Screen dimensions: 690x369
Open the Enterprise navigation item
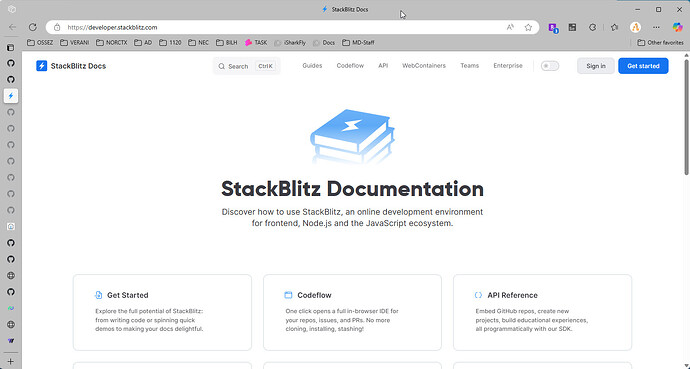tap(508, 66)
